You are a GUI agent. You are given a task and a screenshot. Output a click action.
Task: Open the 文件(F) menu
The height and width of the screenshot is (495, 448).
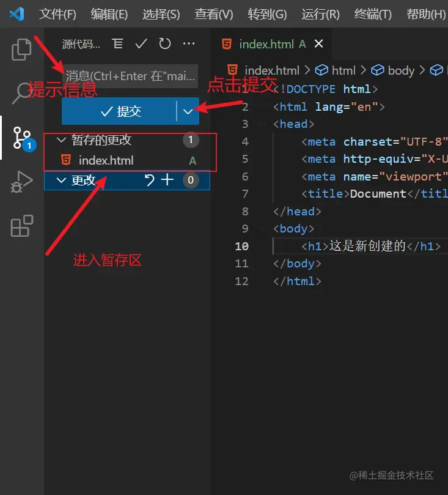click(x=57, y=14)
